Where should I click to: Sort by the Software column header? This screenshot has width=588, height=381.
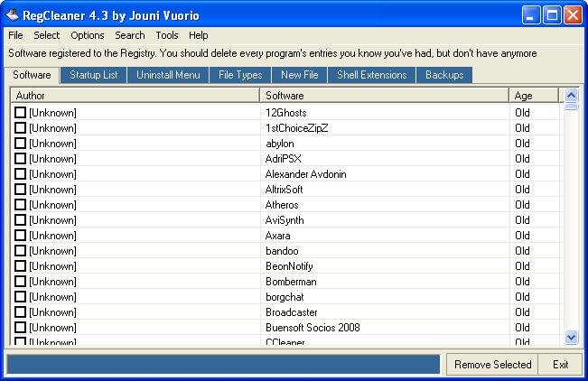coord(385,96)
